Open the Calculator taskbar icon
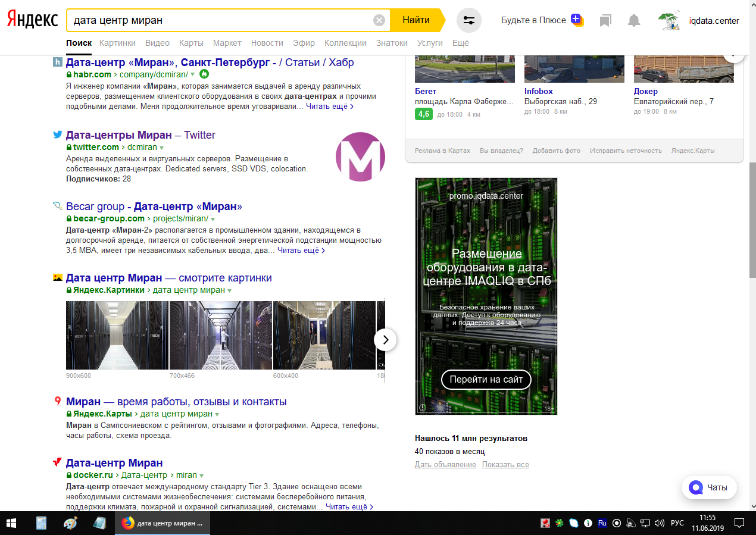756x535 pixels. tap(41, 523)
